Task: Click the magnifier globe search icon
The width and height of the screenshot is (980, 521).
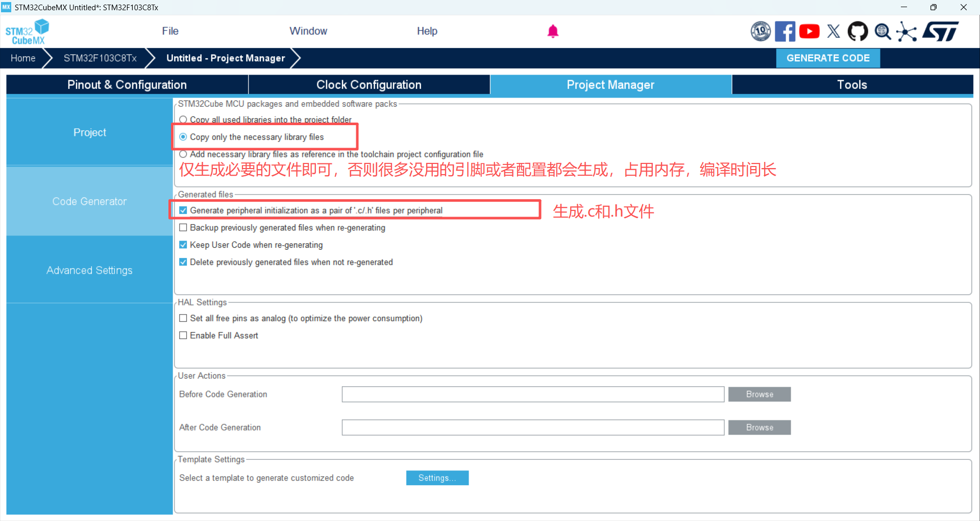Action: 883,32
